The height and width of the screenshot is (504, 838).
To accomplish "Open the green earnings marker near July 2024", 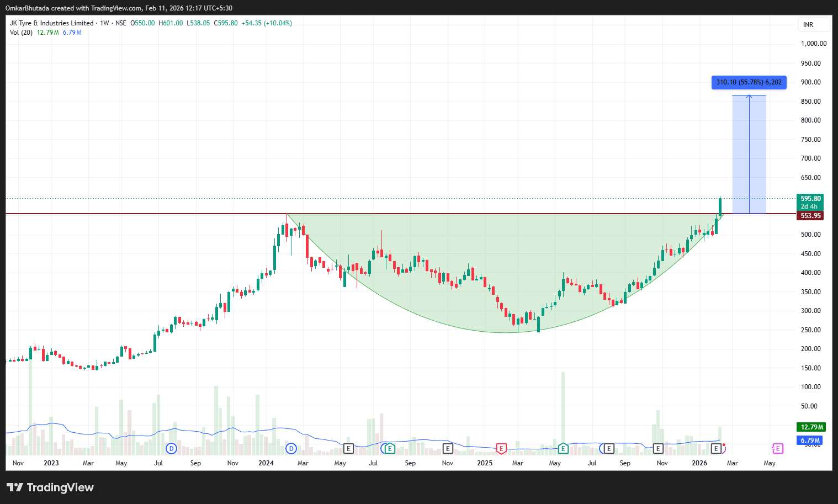I will tap(390, 448).
